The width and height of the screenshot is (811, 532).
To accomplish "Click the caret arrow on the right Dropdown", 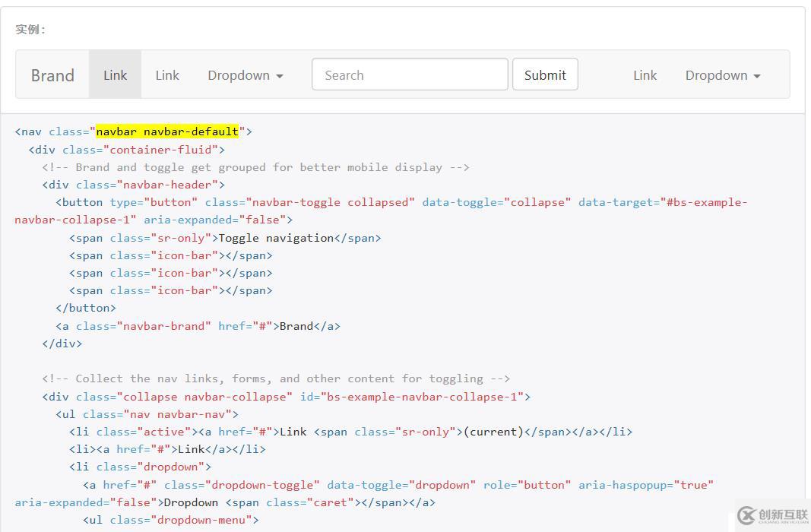I will pyautogui.click(x=756, y=75).
